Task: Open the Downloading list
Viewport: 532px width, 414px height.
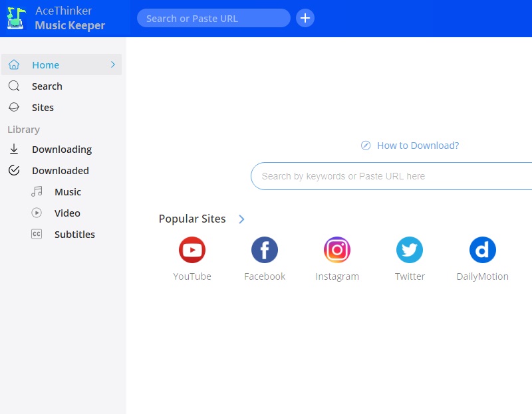Action: [61, 150]
